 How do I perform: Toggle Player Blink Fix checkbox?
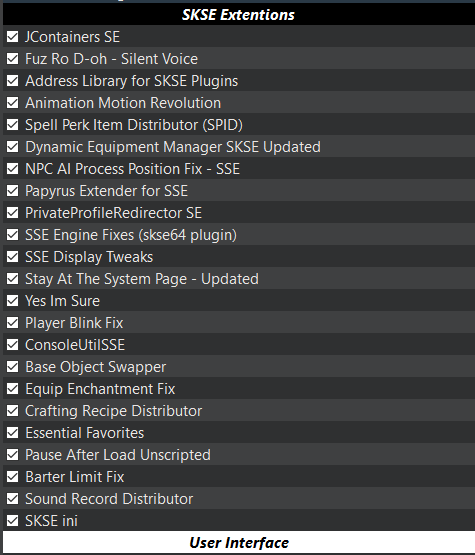coord(13,322)
